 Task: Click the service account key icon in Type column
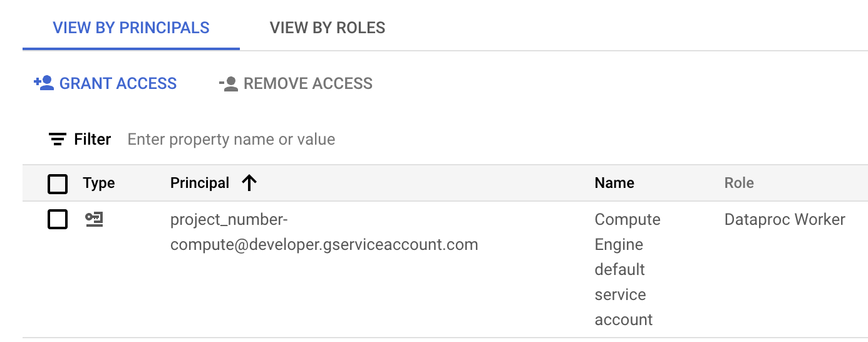pos(94,219)
